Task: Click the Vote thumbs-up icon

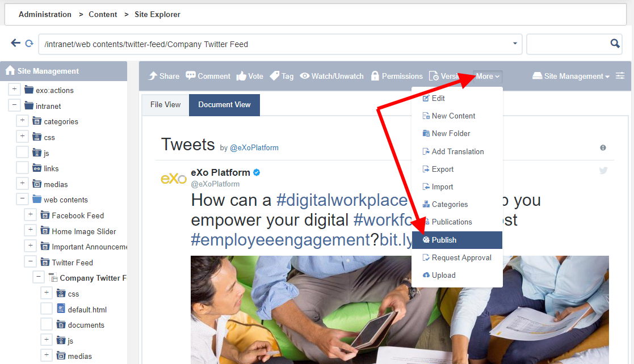Action: [x=241, y=76]
